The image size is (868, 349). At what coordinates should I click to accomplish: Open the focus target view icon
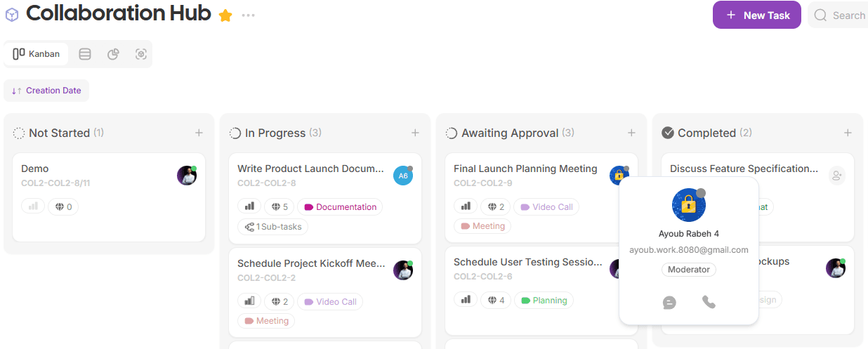(x=141, y=54)
